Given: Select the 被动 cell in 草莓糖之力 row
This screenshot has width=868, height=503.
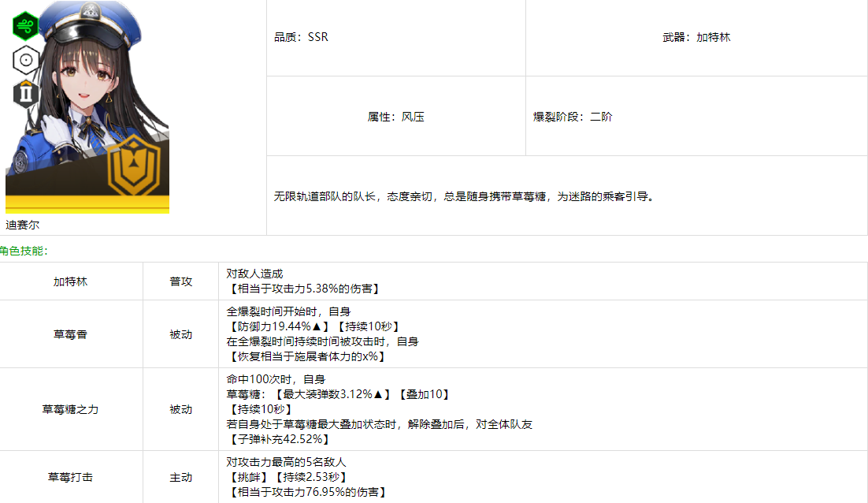Looking at the screenshot, I should coord(180,409).
